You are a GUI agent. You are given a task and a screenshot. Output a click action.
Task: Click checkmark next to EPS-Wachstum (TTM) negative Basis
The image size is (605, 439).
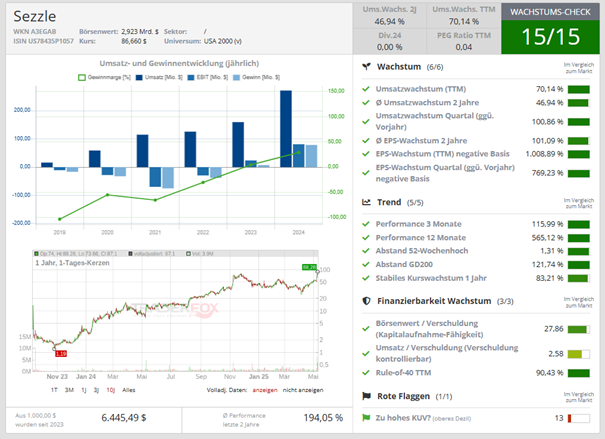[x=366, y=154]
